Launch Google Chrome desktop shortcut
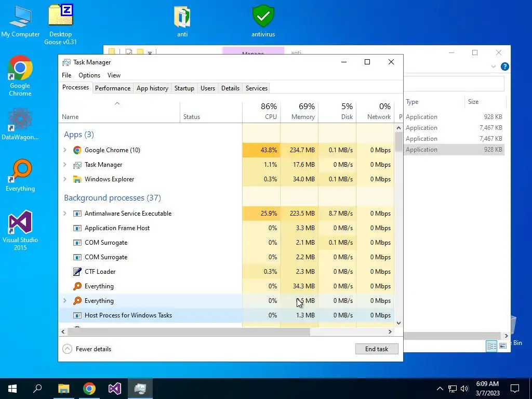This screenshot has height=399, width=532. coord(20,76)
